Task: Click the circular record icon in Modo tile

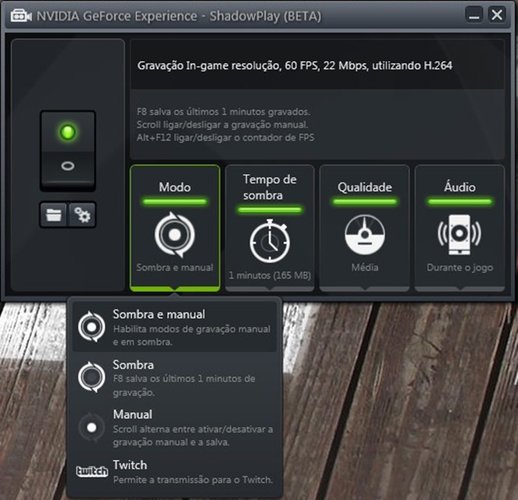Action: click(x=175, y=235)
